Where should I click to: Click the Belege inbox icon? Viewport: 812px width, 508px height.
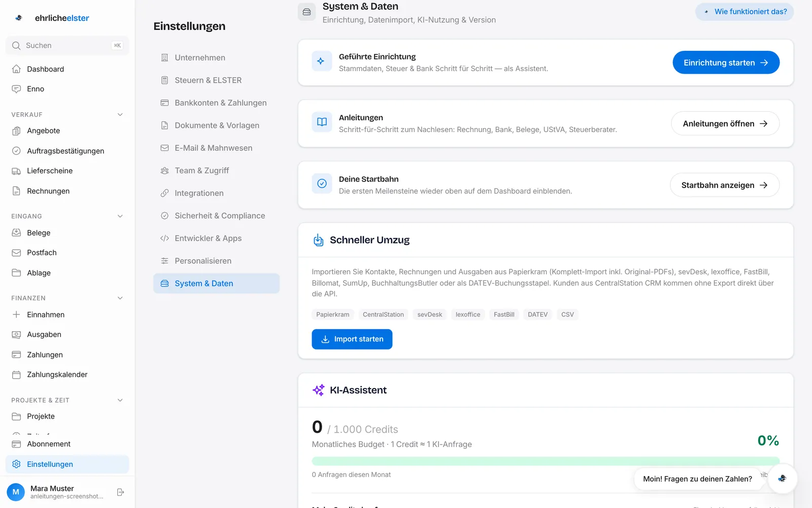16,233
